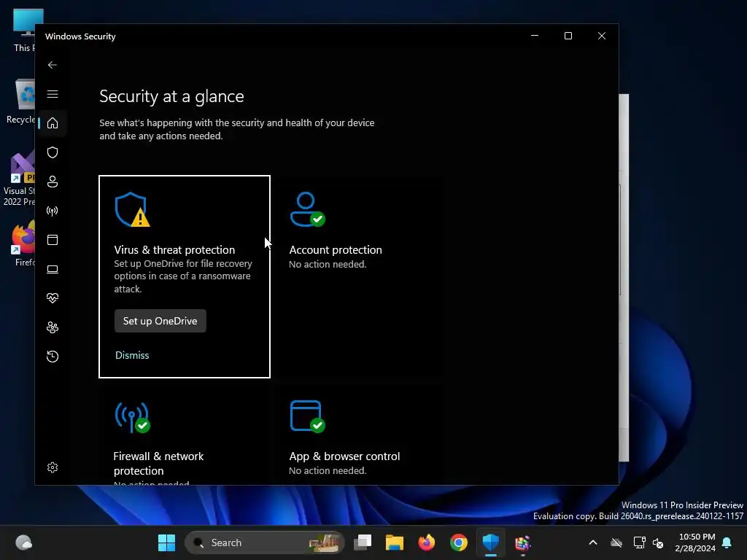The height and width of the screenshot is (560, 747).
Task: Open Task View on the taskbar
Action: pyautogui.click(x=363, y=542)
